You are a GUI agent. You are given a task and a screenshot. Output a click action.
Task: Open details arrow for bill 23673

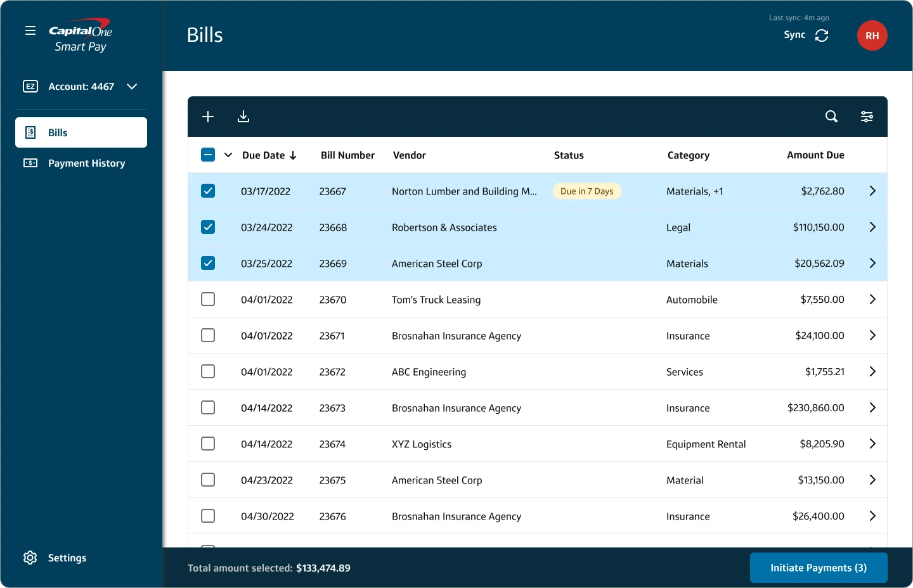click(x=872, y=407)
